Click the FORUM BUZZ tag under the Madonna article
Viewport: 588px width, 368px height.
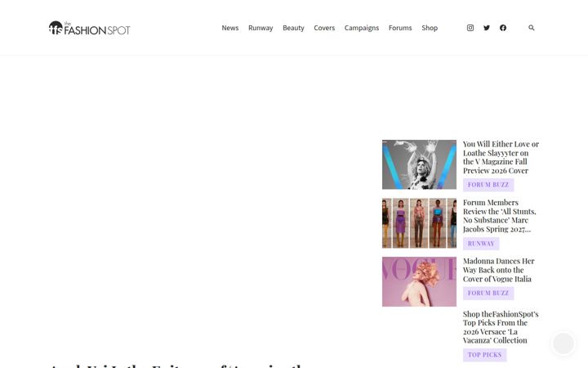[488, 293]
